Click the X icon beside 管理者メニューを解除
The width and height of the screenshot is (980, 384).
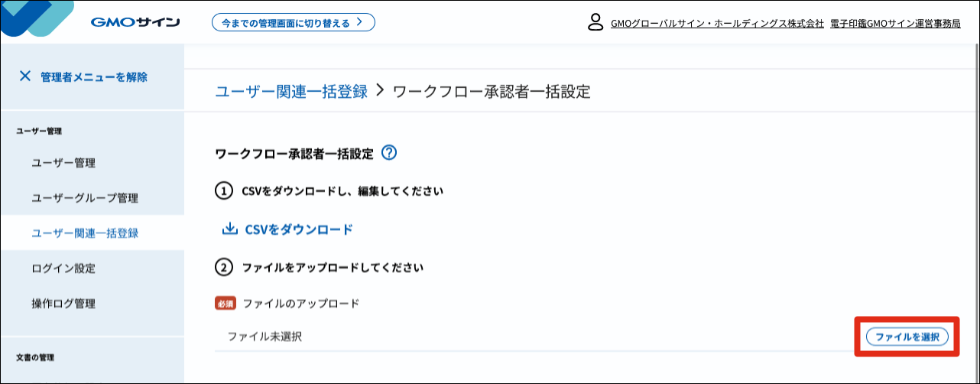tap(25, 76)
